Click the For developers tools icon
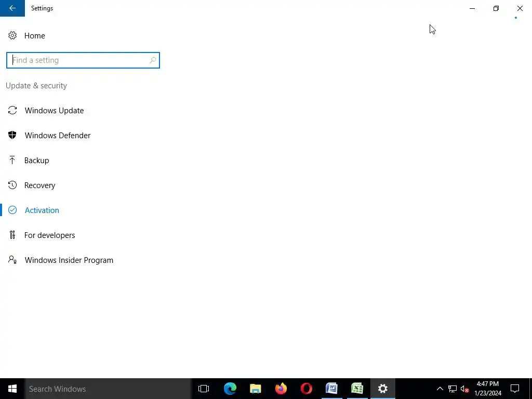 coord(12,235)
